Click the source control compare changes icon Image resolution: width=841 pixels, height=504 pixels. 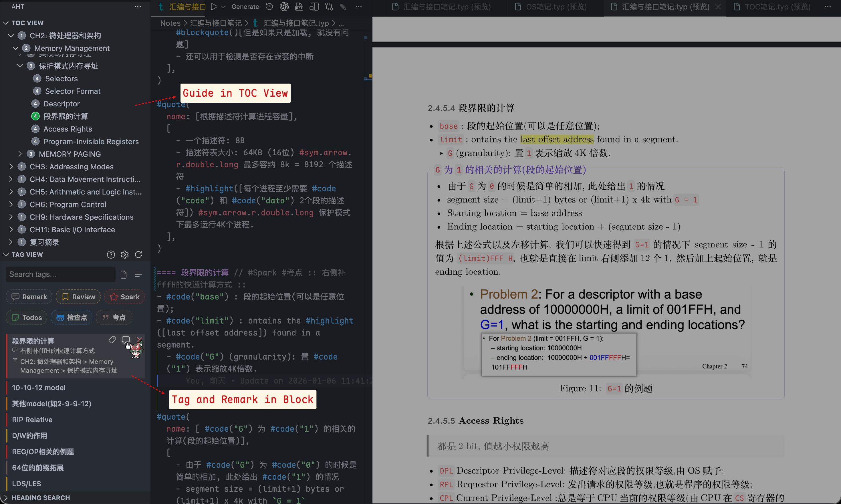[x=329, y=7]
